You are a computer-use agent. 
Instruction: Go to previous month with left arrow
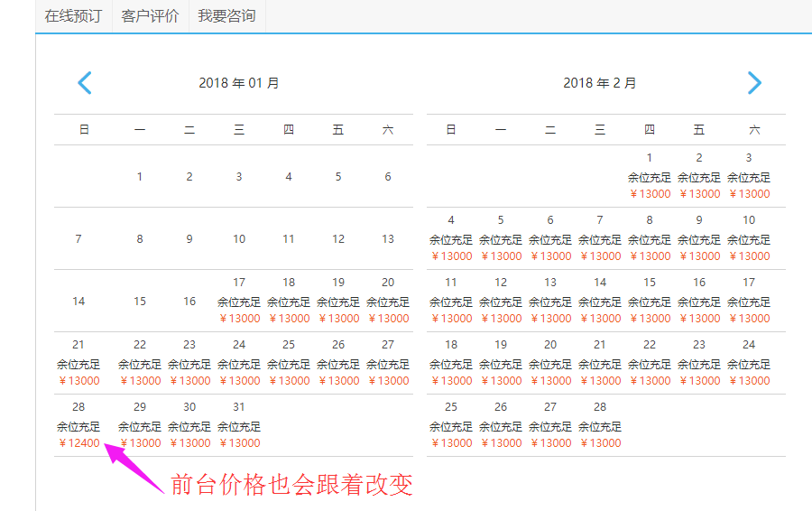[x=85, y=83]
